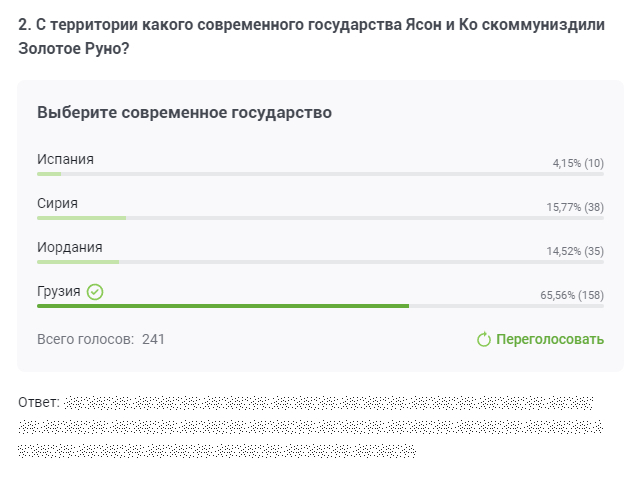Click the 14,52% (35) vote count
The height and width of the screenshot is (478, 628).
[575, 251]
